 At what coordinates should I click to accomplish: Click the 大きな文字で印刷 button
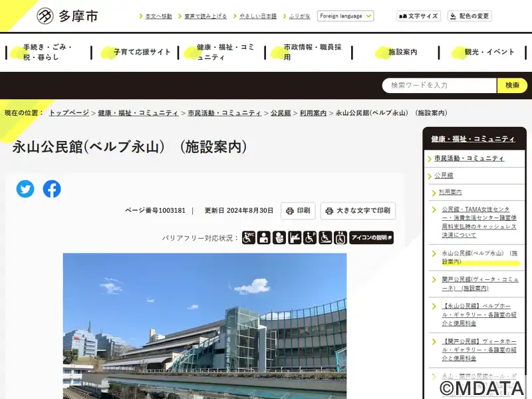358,211
